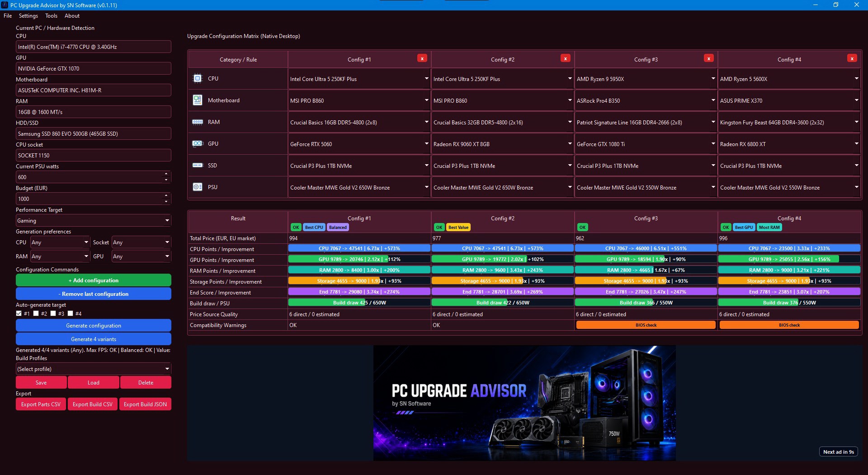
Task: Click the detected GPU text field
Action: pyautogui.click(x=93, y=69)
